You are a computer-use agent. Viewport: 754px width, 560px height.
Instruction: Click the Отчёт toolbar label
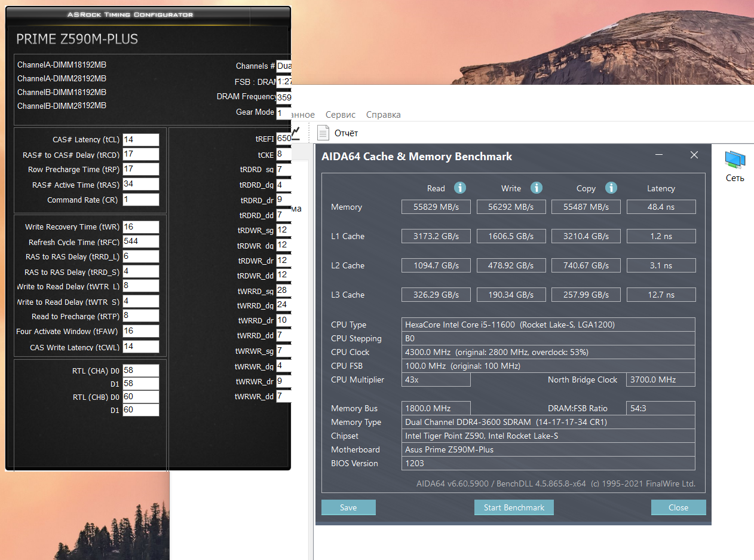pos(347,133)
